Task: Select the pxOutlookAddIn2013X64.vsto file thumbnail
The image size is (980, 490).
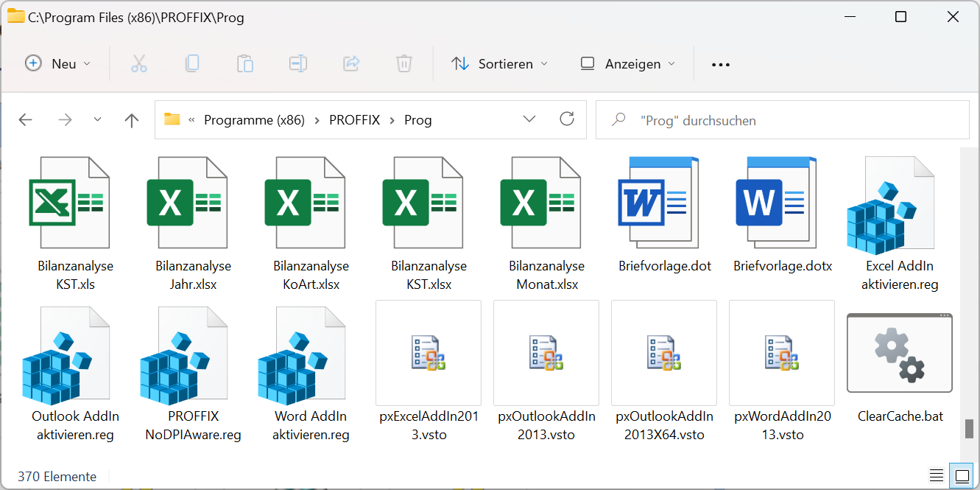Action: pos(664,352)
